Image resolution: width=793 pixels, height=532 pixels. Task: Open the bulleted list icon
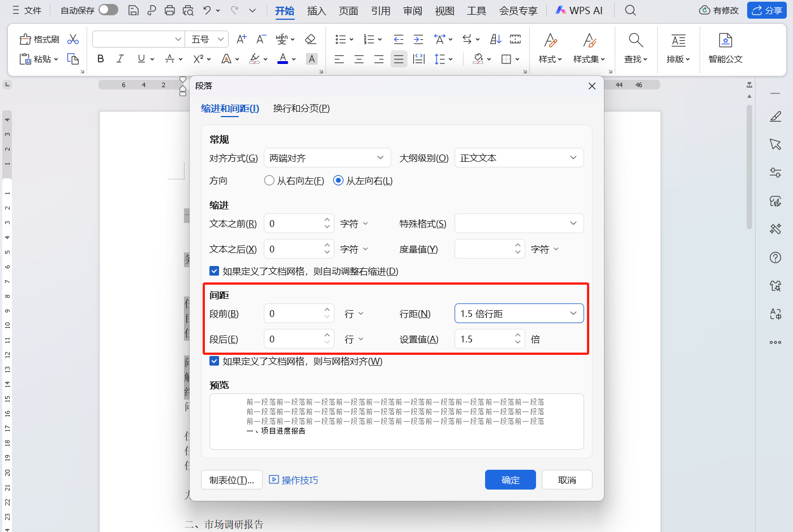[340, 39]
